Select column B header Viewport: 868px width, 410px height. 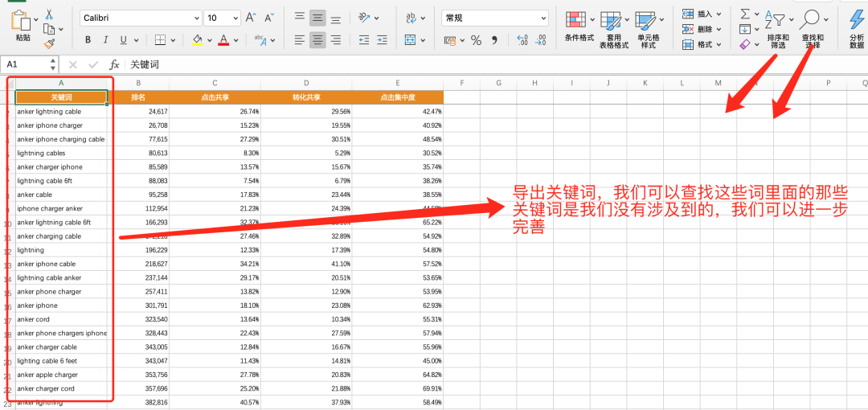tap(138, 83)
